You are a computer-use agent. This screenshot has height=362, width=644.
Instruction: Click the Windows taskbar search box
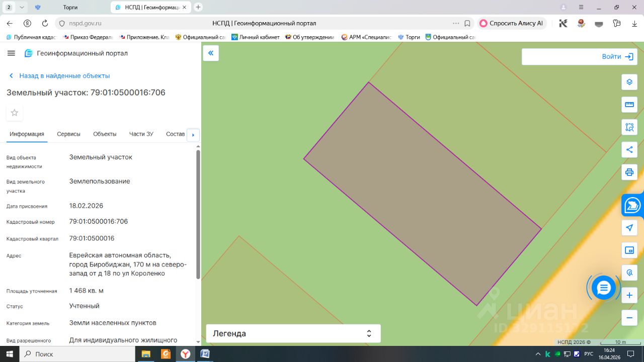77,354
